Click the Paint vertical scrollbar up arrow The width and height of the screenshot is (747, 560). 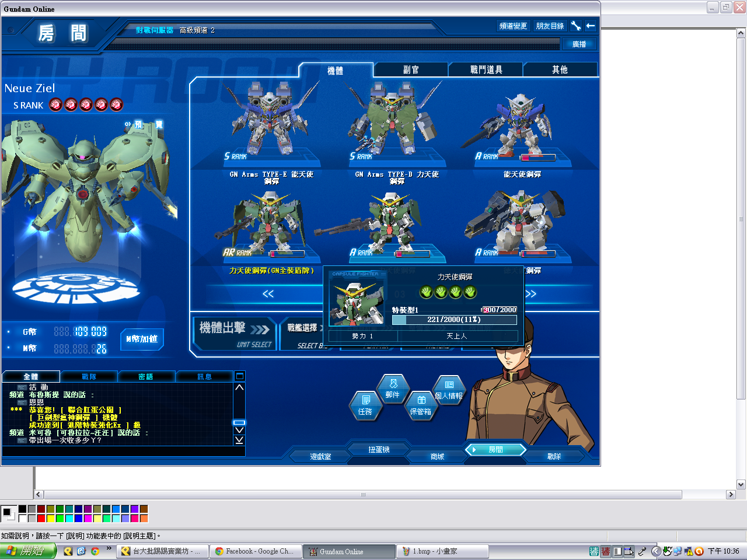pos(741,33)
